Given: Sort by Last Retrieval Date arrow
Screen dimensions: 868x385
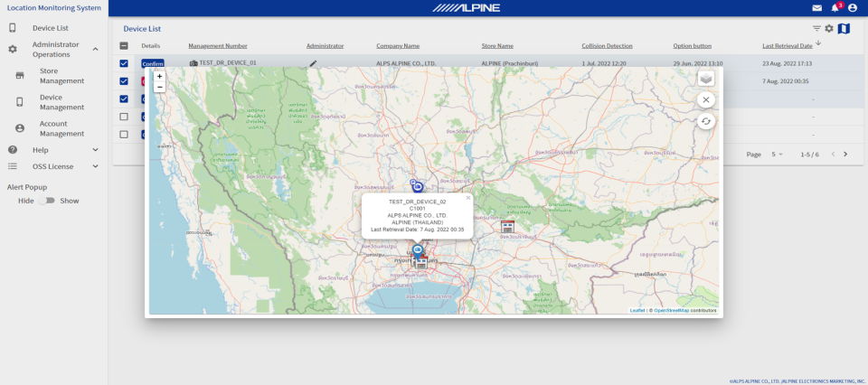Looking at the screenshot, I should click(818, 43).
